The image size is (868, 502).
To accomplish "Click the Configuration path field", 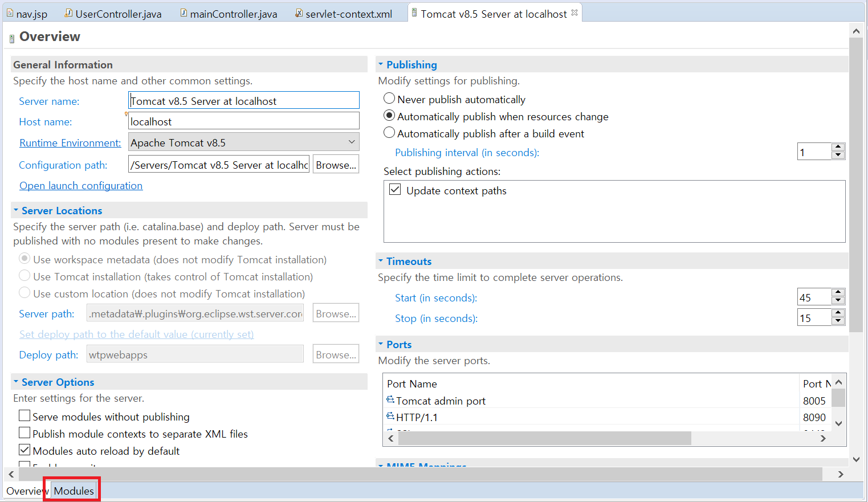I will pyautogui.click(x=219, y=164).
